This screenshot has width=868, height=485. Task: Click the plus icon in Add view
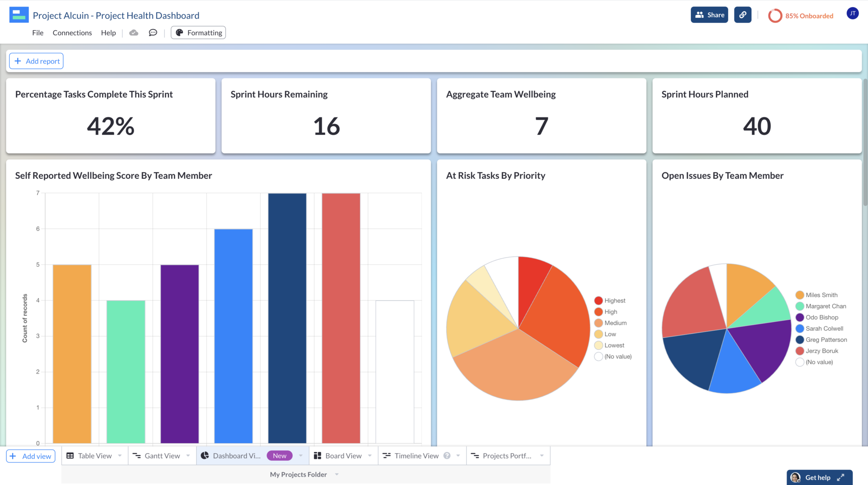pyautogui.click(x=13, y=456)
